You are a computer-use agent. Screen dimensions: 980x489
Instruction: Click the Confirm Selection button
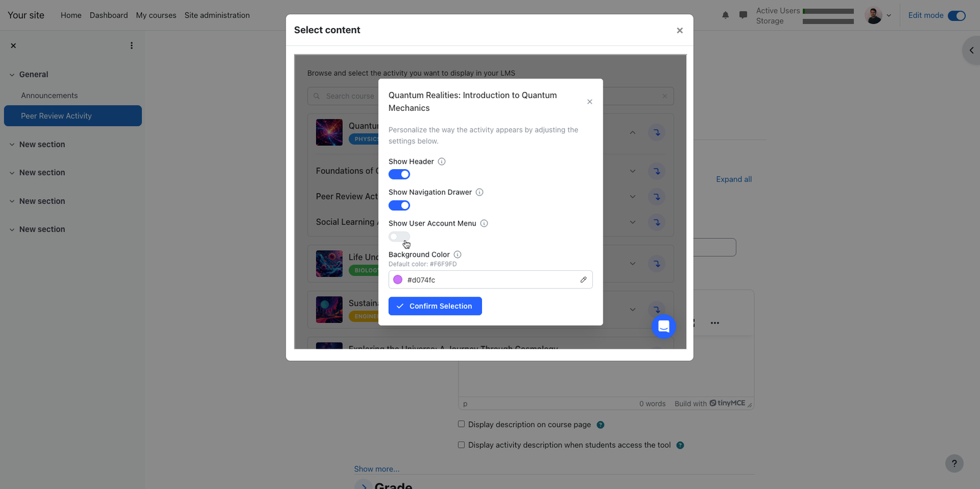coord(435,306)
